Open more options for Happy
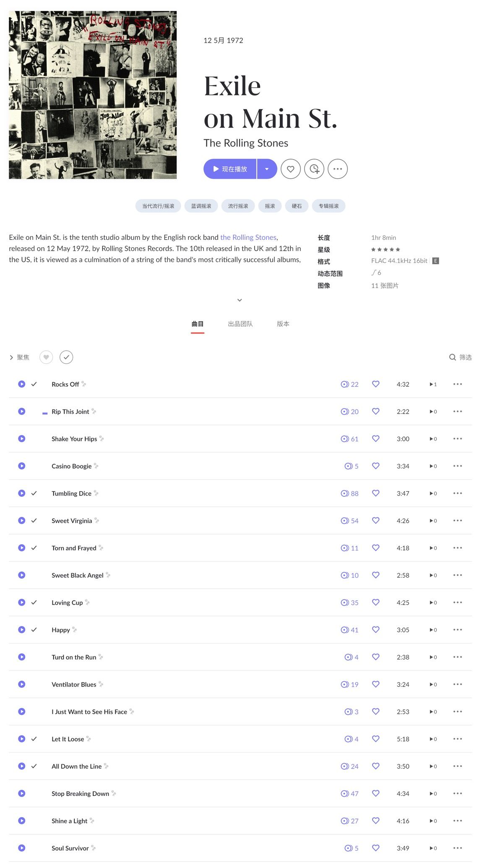This screenshot has height=868, width=480. [458, 629]
